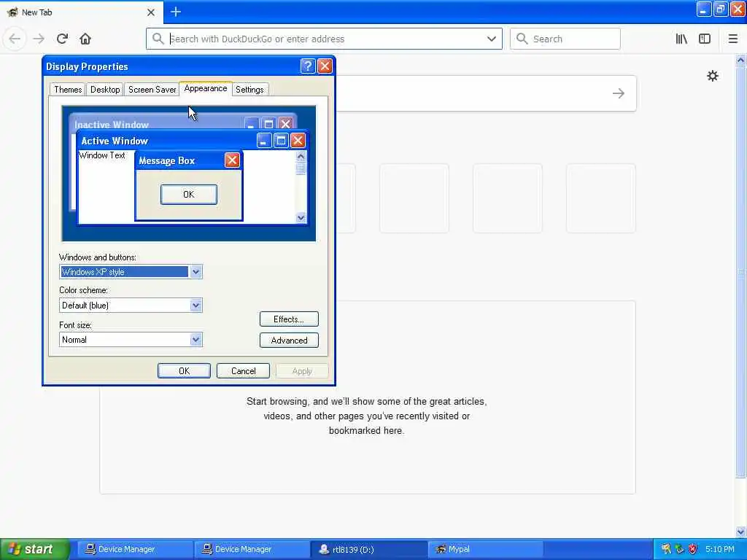Image resolution: width=747 pixels, height=560 pixels.
Task: Click the taskbar clock showing 5:10 PM
Action: pos(720,550)
